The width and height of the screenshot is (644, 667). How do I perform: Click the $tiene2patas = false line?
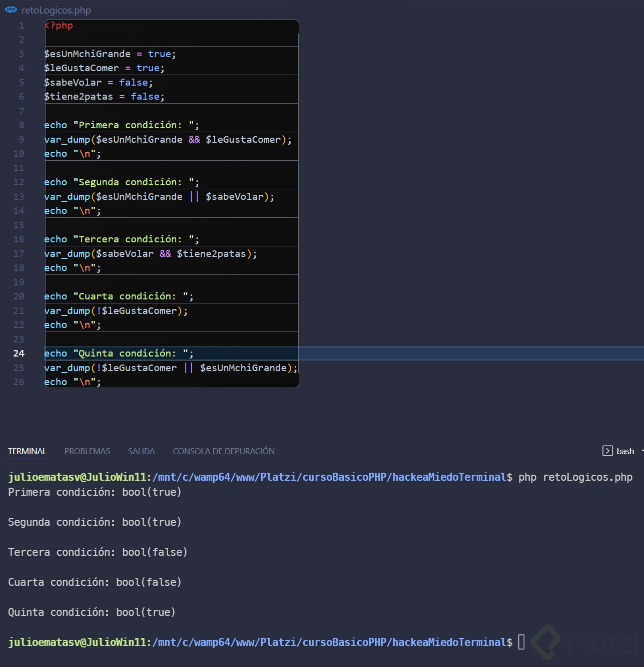coord(104,97)
